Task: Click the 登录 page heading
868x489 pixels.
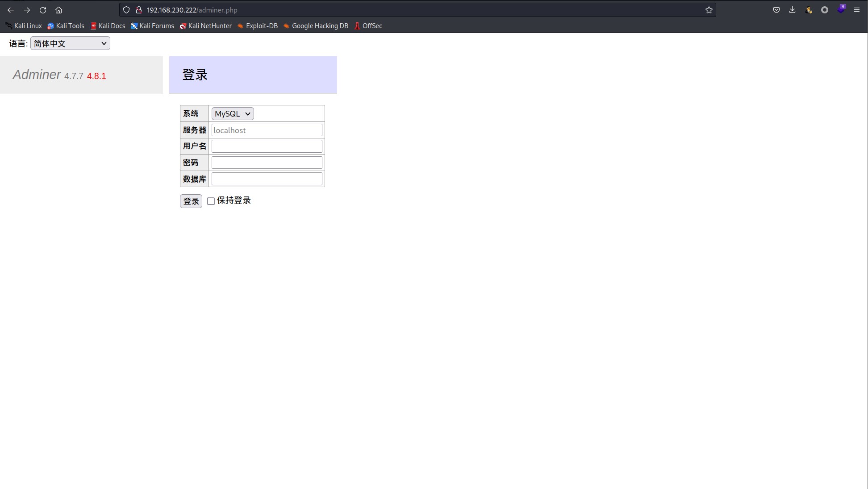Action: click(195, 75)
